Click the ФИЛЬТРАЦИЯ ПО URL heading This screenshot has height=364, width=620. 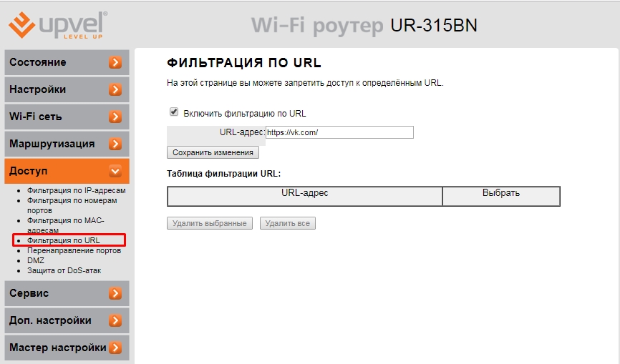click(x=244, y=63)
